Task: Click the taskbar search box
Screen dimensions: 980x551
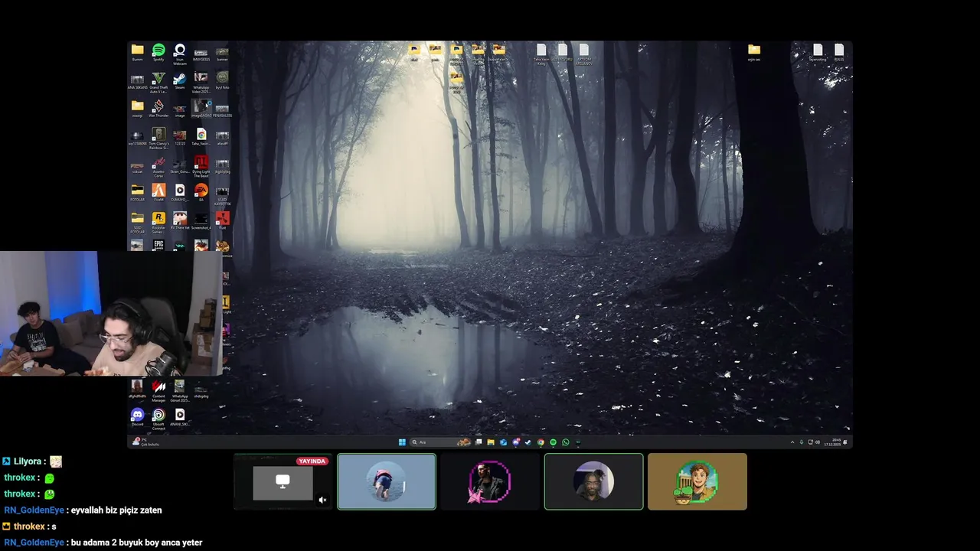Action: pos(442,442)
